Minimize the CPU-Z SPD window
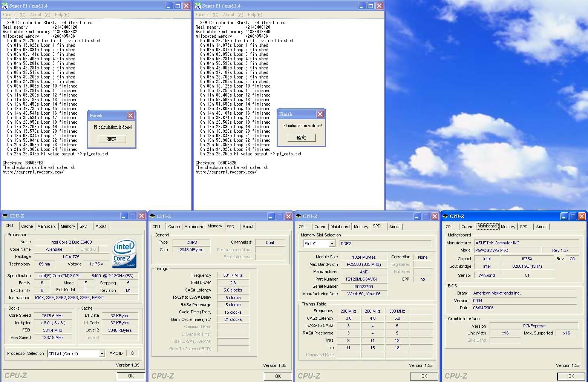588x382 pixels. click(x=417, y=216)
